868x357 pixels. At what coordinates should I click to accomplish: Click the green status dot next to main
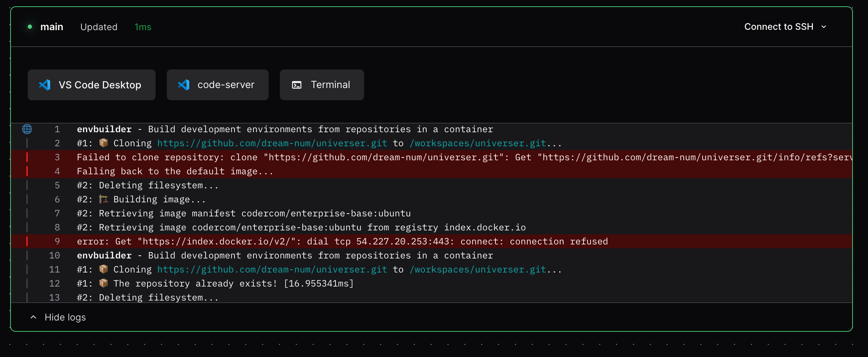(30, 27)
